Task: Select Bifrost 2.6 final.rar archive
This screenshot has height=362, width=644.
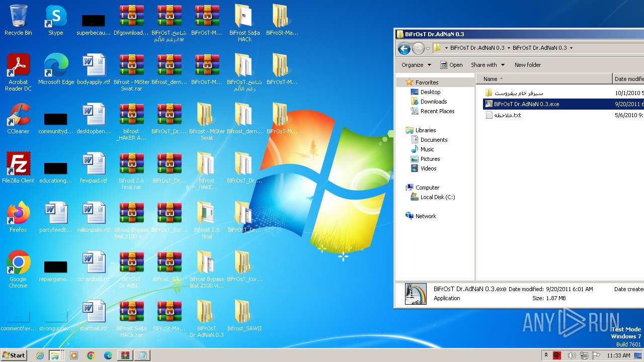Action: (x=131, y=171)
